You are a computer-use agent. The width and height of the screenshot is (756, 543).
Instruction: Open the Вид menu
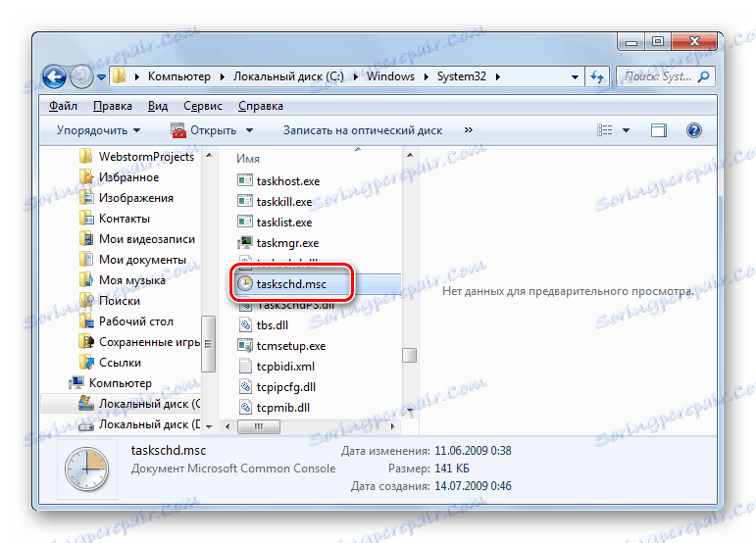(158, 106)
